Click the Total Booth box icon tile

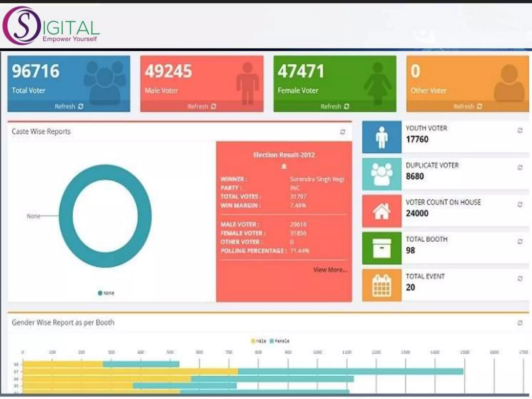click(382, 248)
